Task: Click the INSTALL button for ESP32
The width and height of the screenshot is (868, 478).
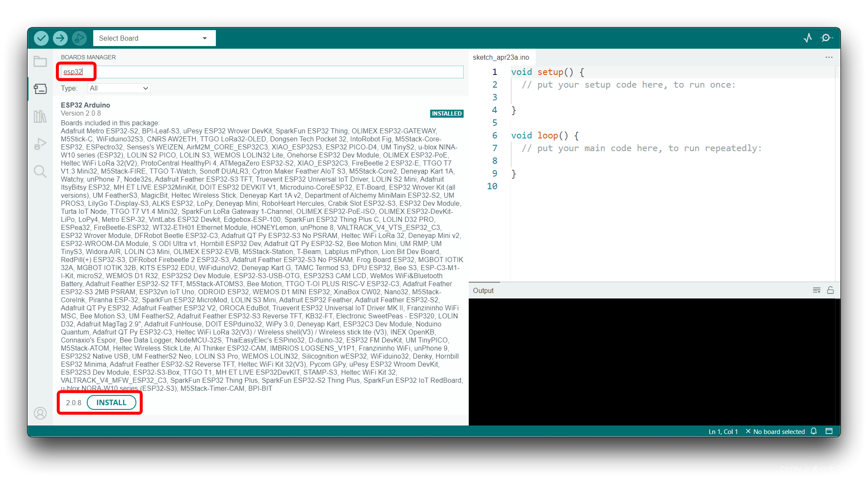Action: [111, 403]
